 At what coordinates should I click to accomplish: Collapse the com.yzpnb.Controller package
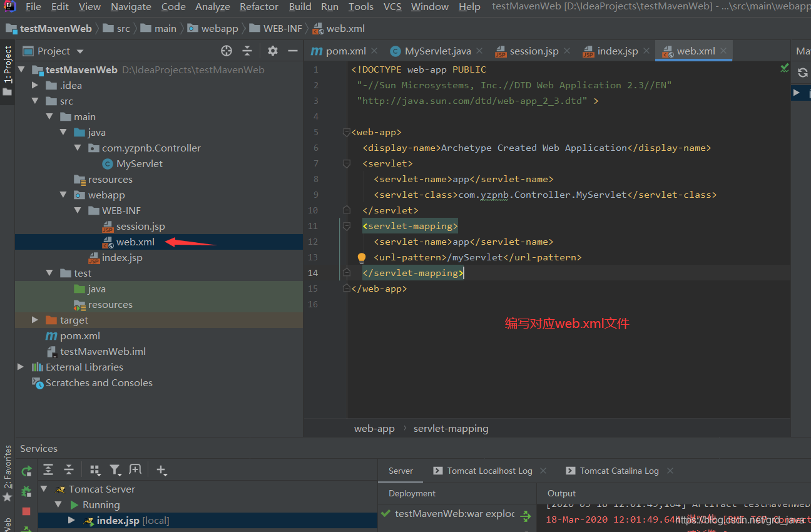77,148
